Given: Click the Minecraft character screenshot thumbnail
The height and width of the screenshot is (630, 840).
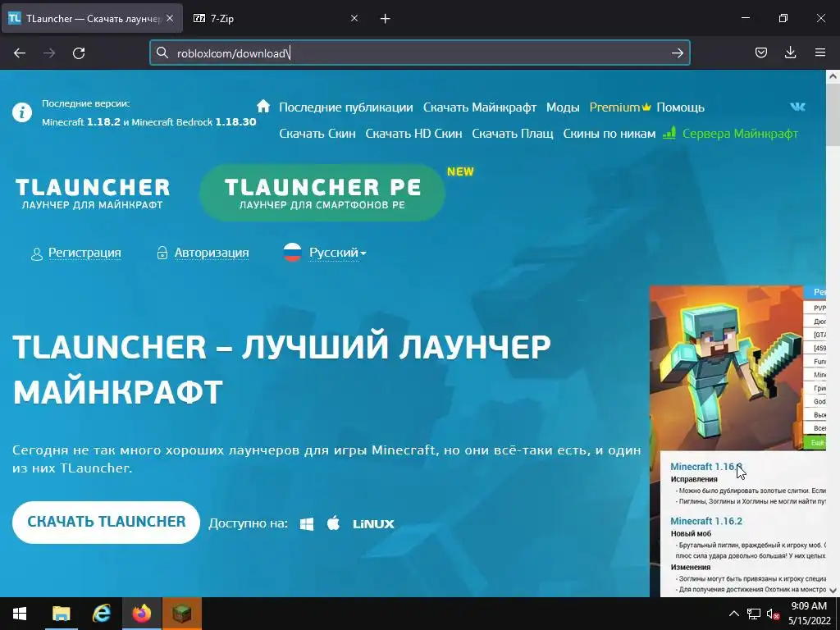Looking at the screenshot, I should [x=726, y=368].
